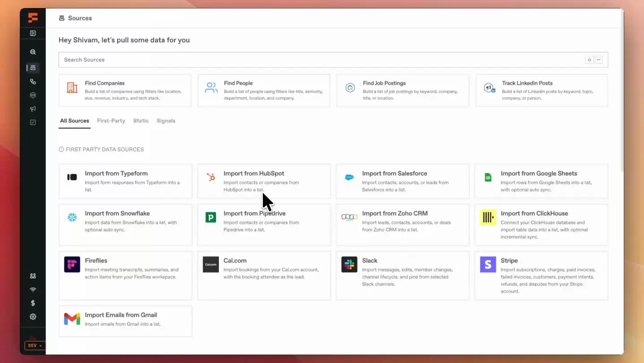Focus the Search Sources input field
644x363 pixels.
(333, 60)
